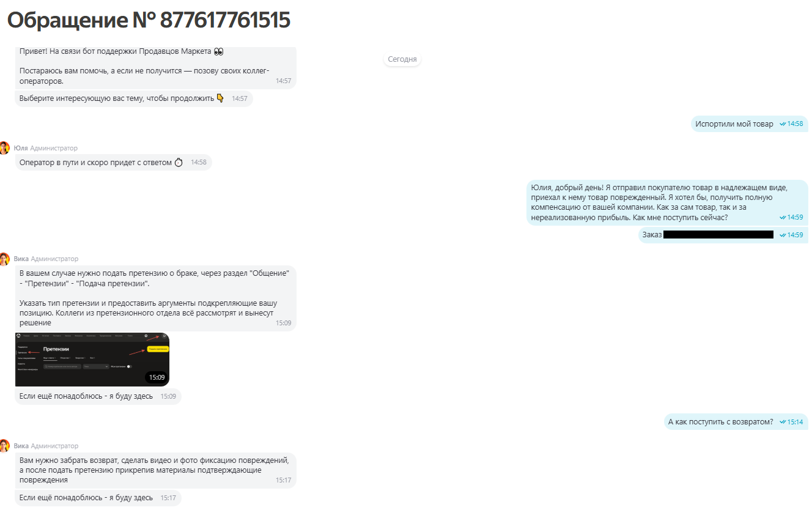Click the 'Юлия, добрый день!' message bubble

[x=667, y=202]
